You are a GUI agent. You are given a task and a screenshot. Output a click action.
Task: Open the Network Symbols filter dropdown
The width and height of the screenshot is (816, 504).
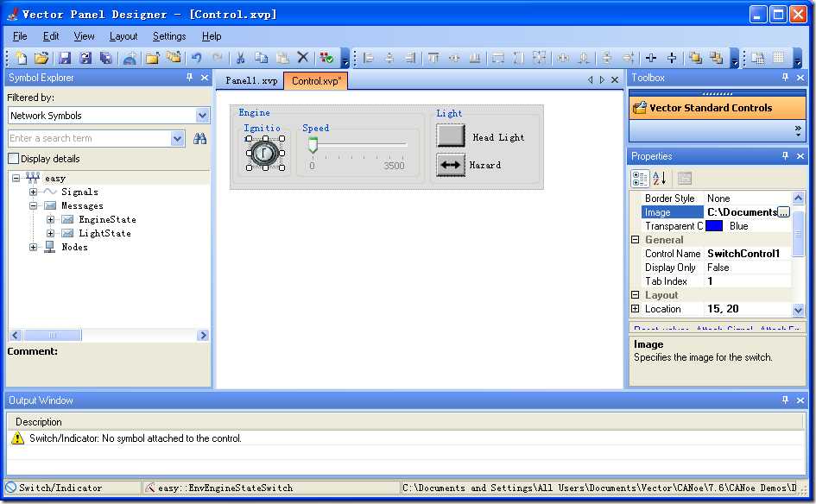click(202, 116)
